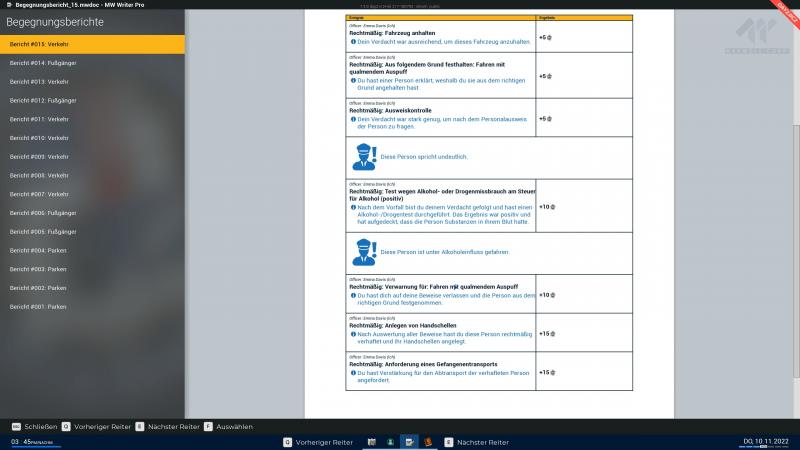The height and width of the screenshot is (450, 800).
Task: Open Bericht #013: Verkehr
Action: click(92, 82)
